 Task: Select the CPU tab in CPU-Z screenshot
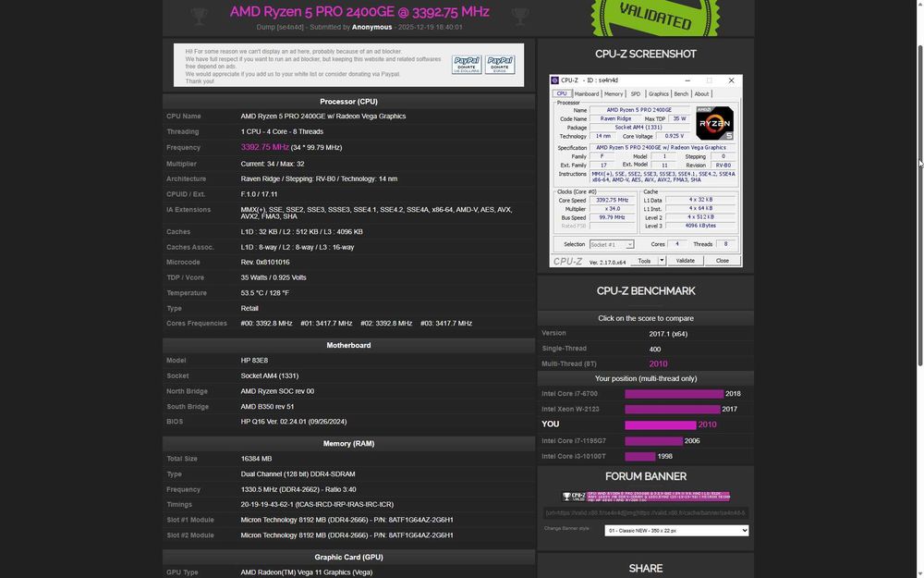(562, 93)
